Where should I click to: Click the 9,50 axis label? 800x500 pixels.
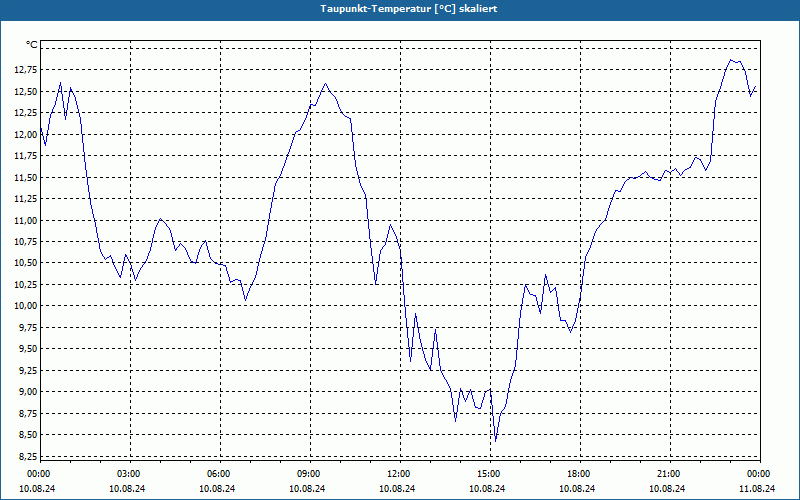28,349
